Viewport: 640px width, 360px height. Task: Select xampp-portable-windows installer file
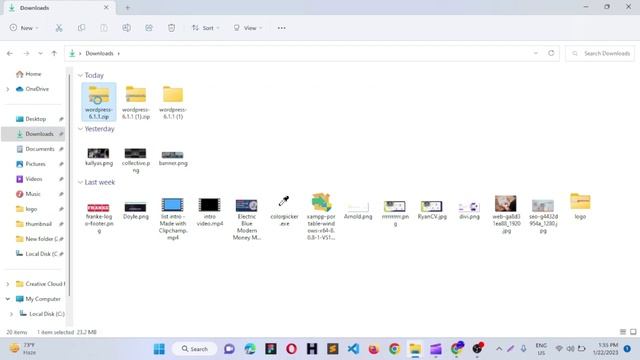coord(321,216)
